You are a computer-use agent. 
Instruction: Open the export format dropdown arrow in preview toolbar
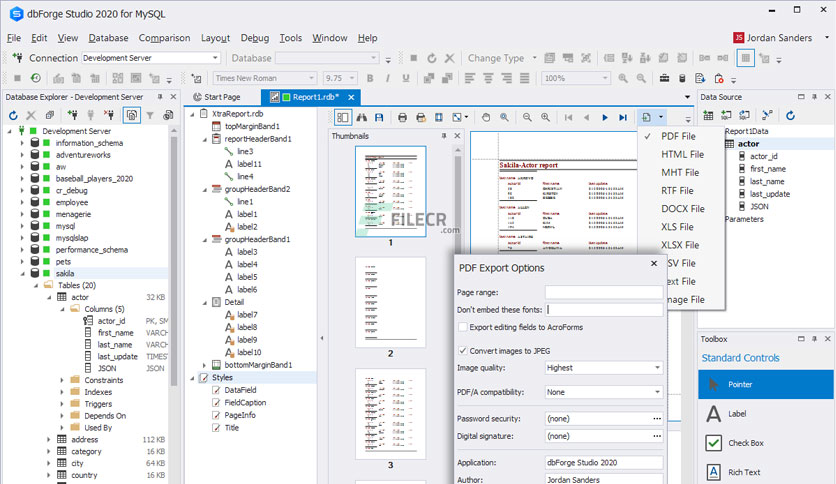(x=661, y=117)
